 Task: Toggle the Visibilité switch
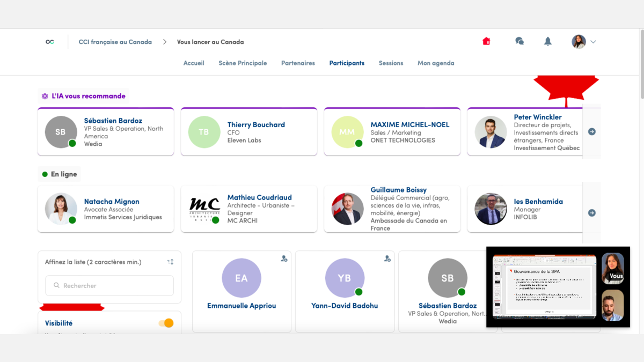coord(166,323)
